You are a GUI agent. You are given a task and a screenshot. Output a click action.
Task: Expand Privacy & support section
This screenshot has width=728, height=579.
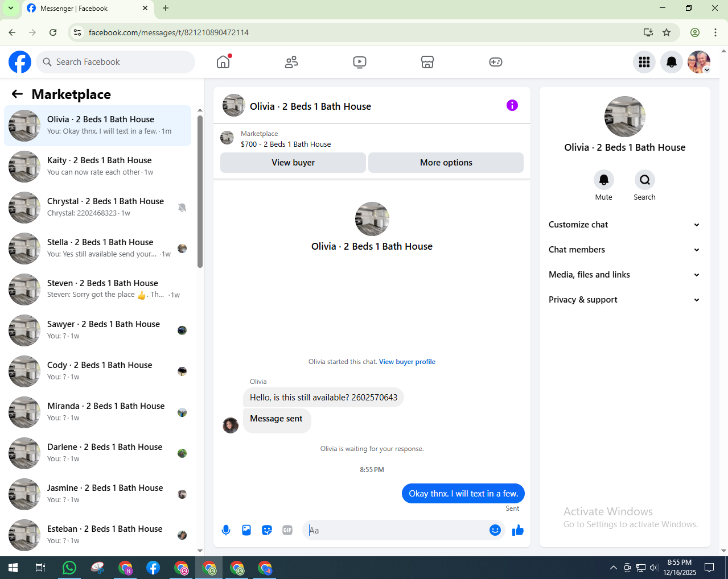point(624,300)
